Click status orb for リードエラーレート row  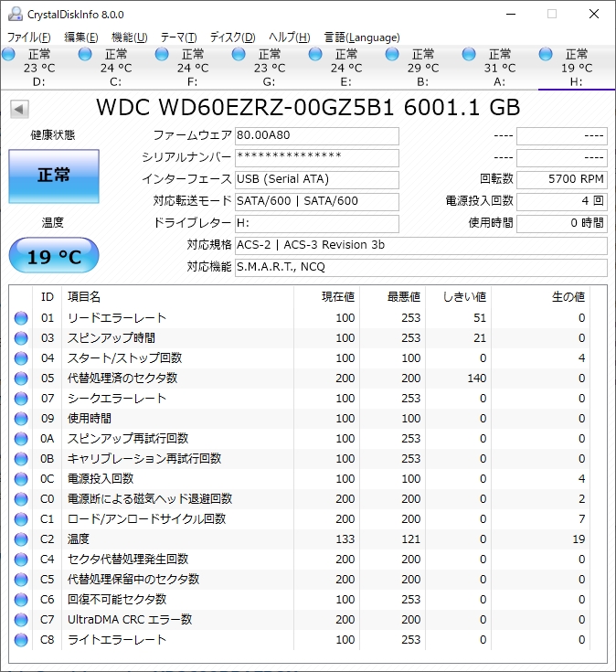pyautogui.click(x=21, y=318)
